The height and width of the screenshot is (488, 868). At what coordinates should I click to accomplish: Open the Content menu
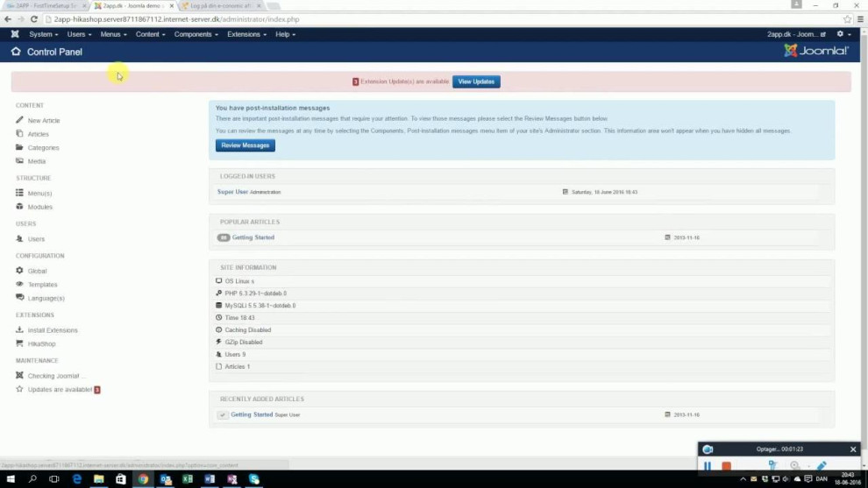pos(150,34)
